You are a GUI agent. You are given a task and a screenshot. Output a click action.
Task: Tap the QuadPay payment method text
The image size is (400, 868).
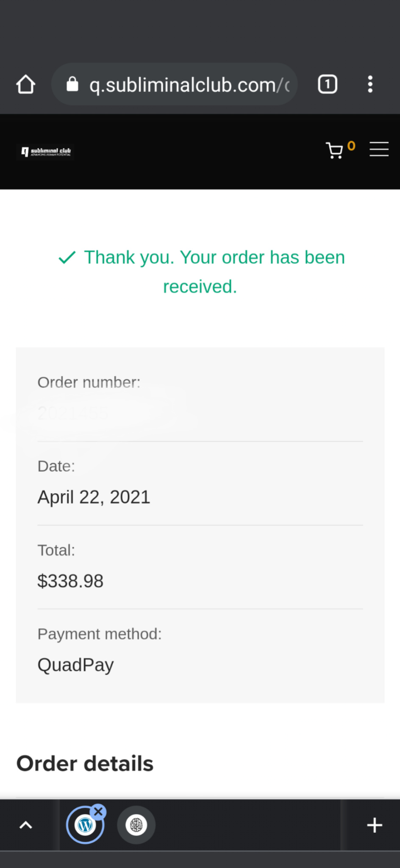(x=75, y=665)
